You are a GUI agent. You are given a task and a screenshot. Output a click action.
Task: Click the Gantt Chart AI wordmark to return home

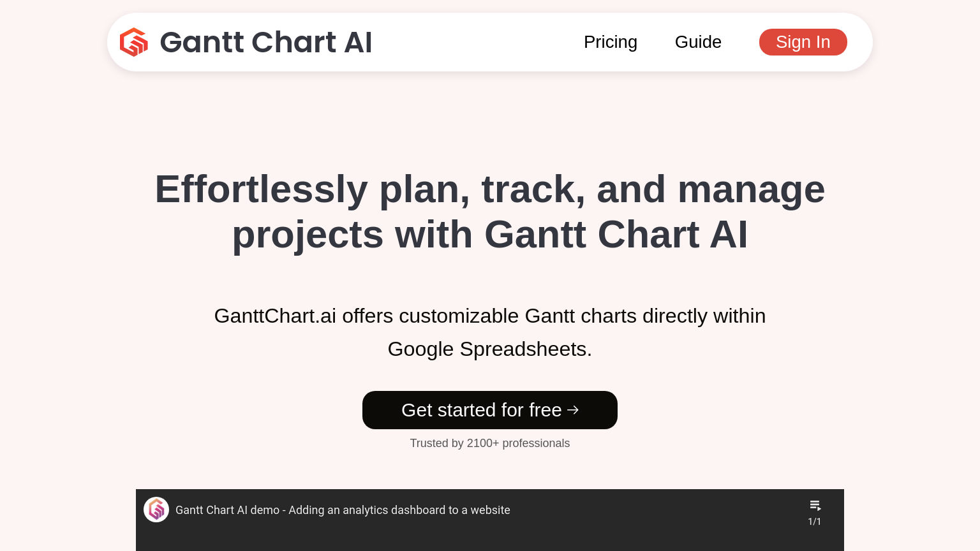[266, 42]
